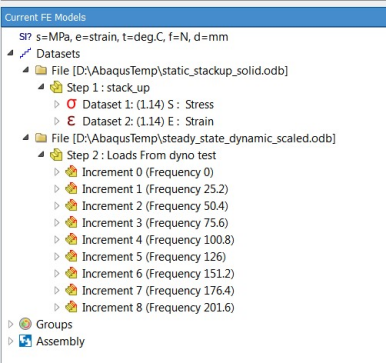Expand Increment 2 (Frequency 50.4)
The width and height of the screenshot is (387, 364).
click(x=57, y=206)
